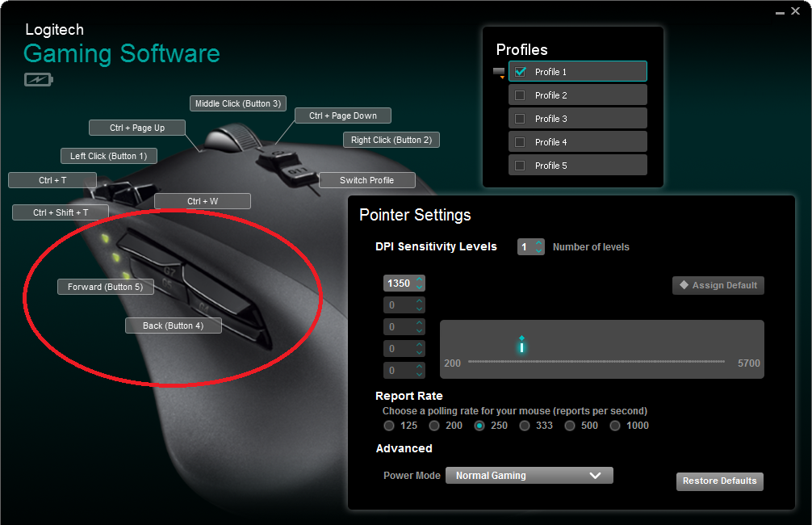Image resolution: width=812 pixels, height=525 pixels.
Task: Click the Assign Default button
Action: pos(718,285)
